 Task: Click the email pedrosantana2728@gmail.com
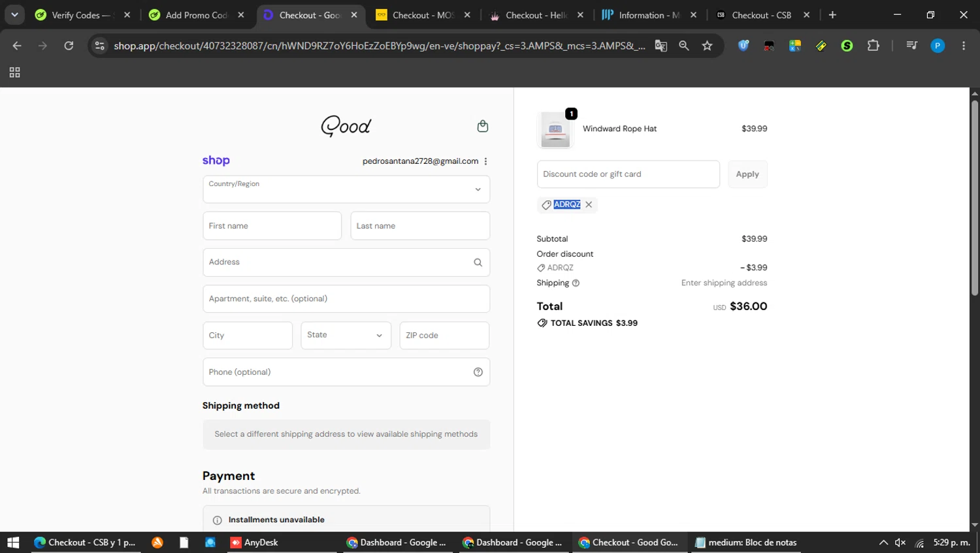420,161
